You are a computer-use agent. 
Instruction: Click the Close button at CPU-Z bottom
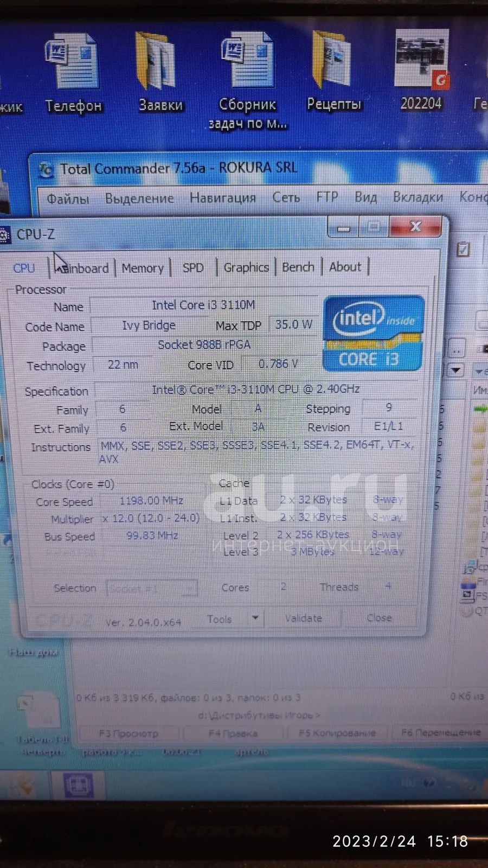coord(379,617)
